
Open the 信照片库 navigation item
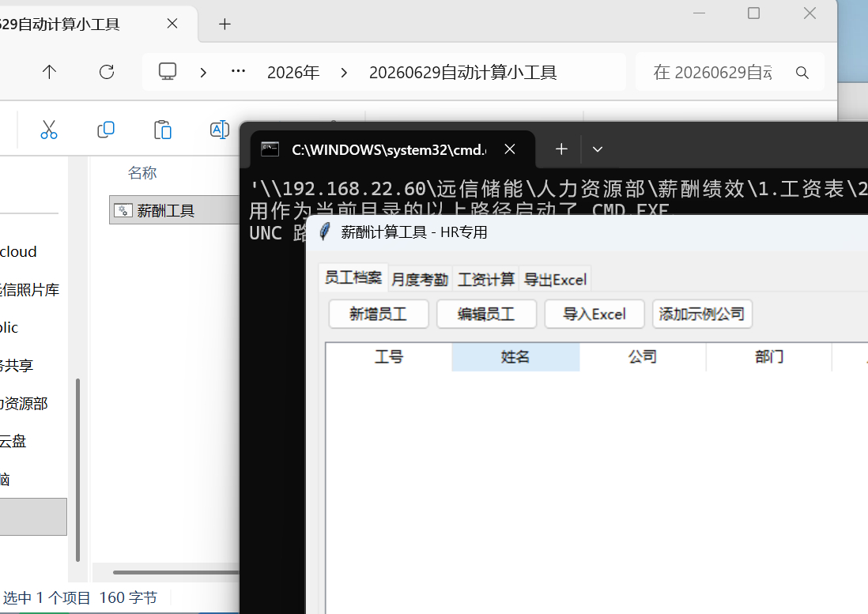pos(29,290)
